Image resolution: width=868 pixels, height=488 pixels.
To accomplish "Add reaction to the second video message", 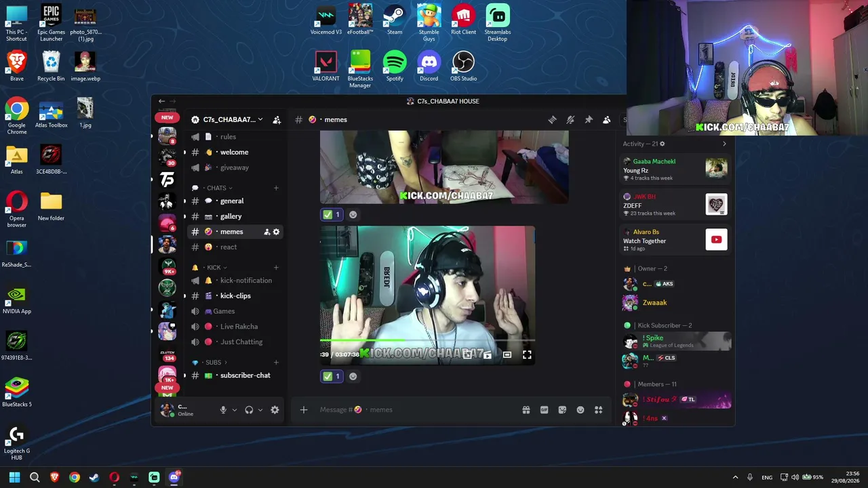I will pos(353,376).
